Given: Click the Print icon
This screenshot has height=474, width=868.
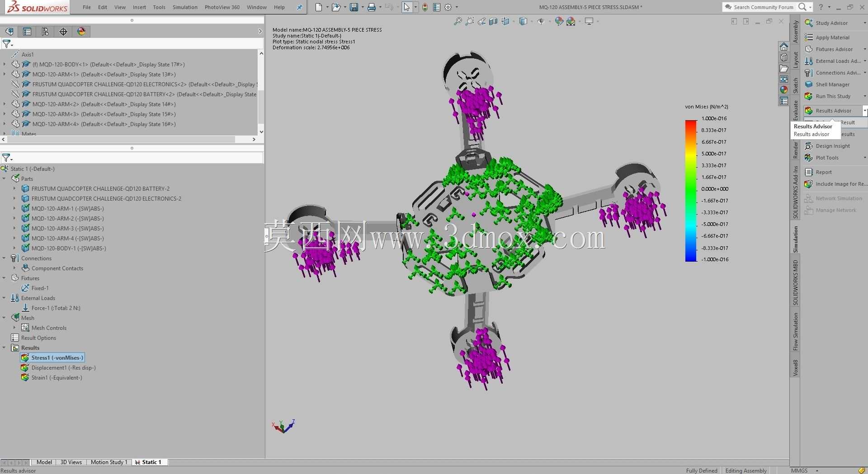Looking at the screenshot, I should coord(372,7).
